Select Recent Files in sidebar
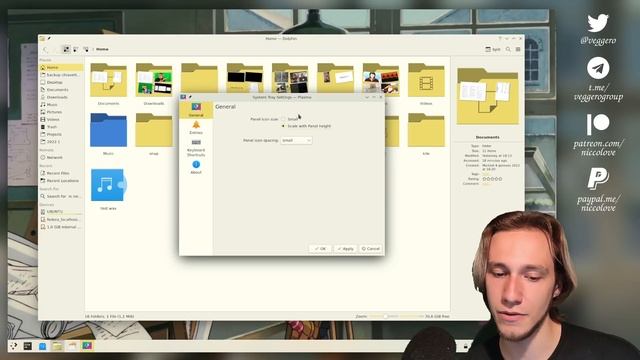This screenshot has width=640, height=360. point(61,173)
